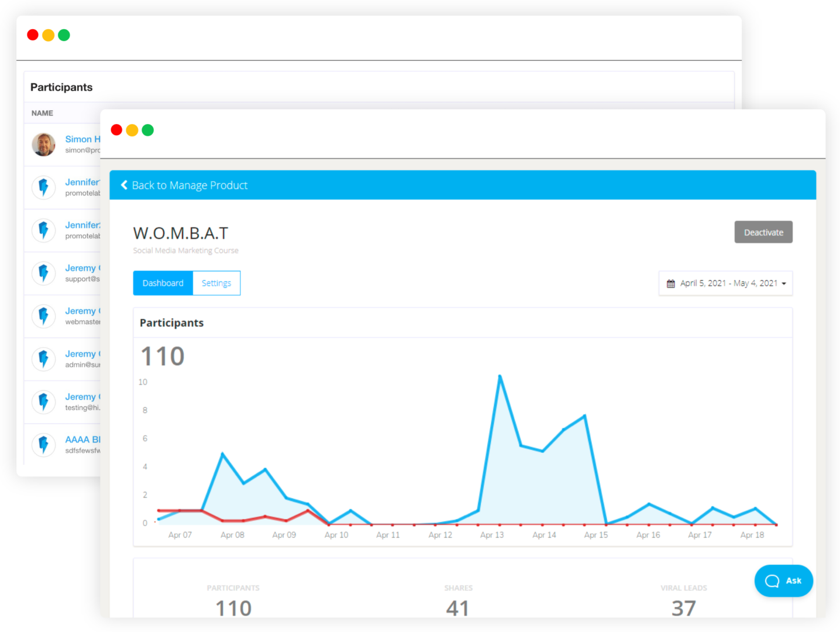
Task: Select the avatar beside support@ Jeremy entry
Action: pyautogui.click(x=43, y=273)
